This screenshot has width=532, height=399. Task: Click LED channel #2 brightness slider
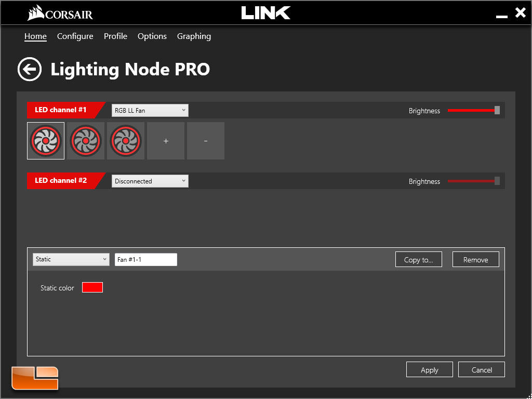pos(474,181)
